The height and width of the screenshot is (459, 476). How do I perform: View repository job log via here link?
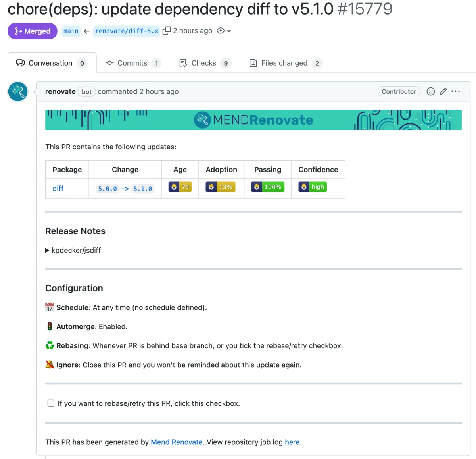pyautogui.click(x=292, y=442)
